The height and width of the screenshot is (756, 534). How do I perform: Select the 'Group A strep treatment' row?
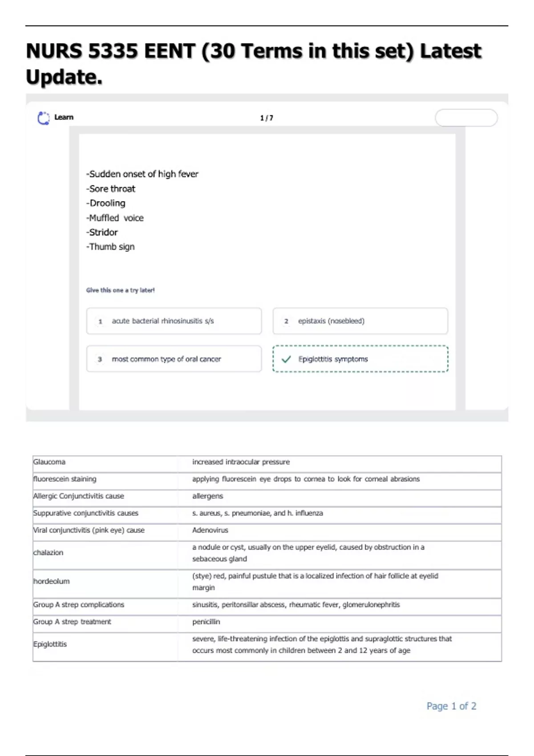pyautogui.click(x=72, y=622)
